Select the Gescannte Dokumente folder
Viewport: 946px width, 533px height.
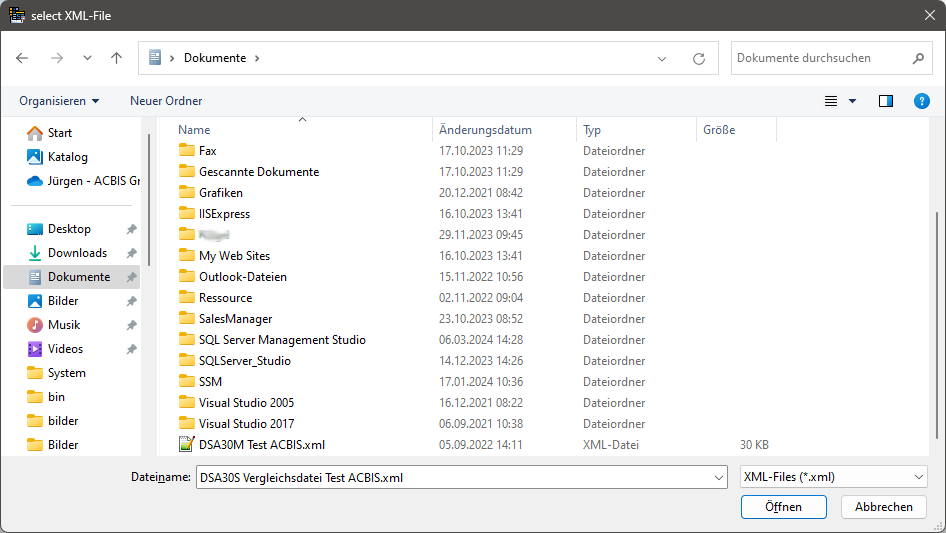(259, 172)
